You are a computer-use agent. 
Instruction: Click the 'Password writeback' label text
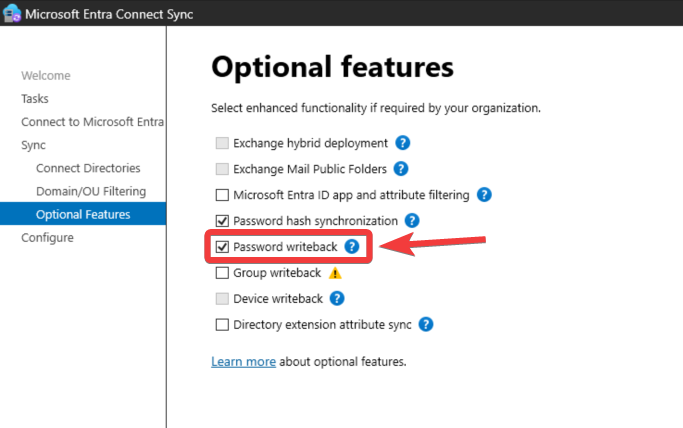pyautogui.click(x=285, y=247)
